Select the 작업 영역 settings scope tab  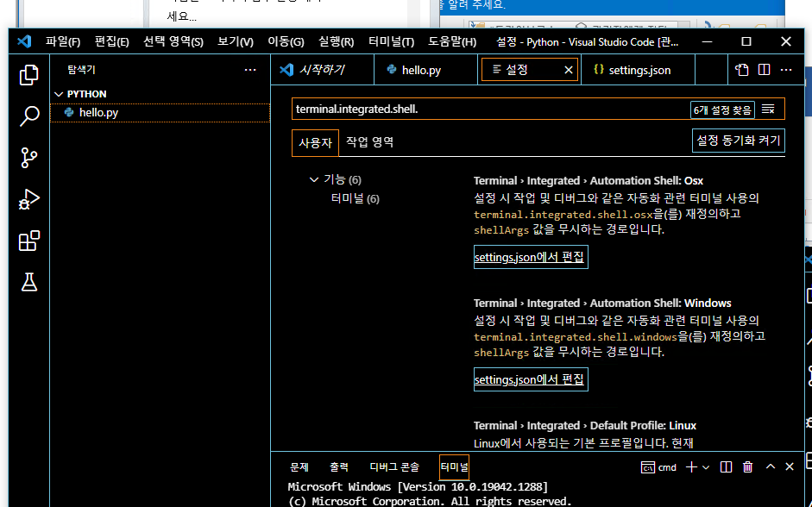369,142
